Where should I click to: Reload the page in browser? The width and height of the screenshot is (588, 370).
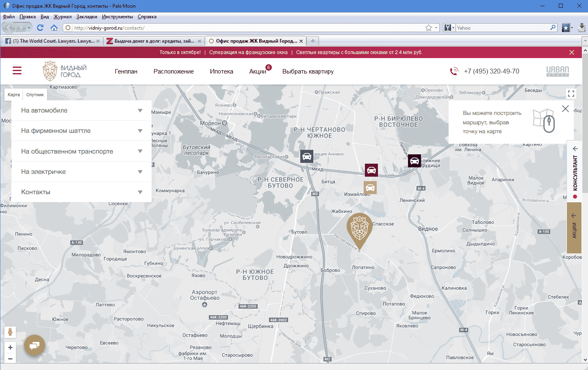[40, 28]
